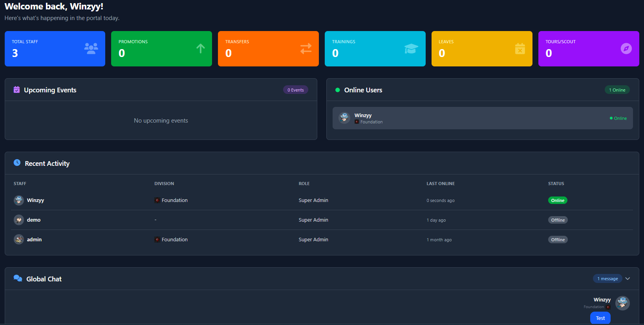Click Foundation logo under Winzyy in Online Users
The height and width of the screenshot is (325, 644).
click(357, 122)
